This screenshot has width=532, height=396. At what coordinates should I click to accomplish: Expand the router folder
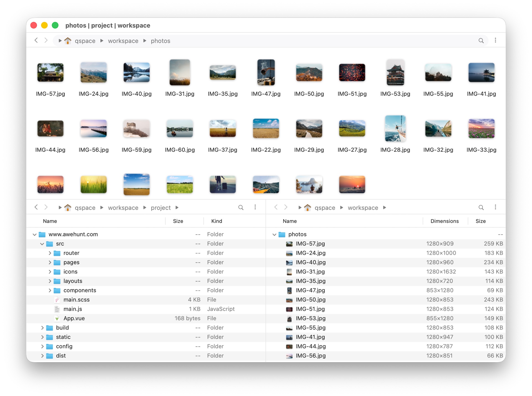point(50,253)
